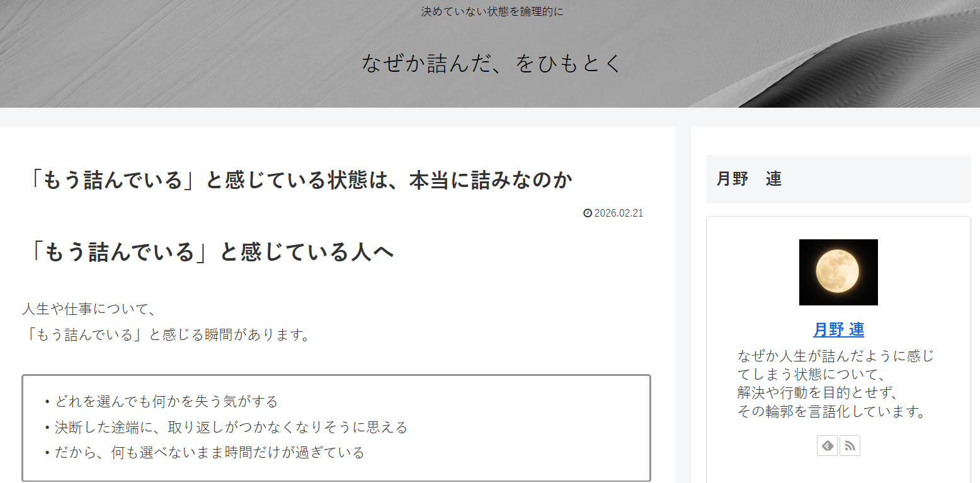Click the paragraph line 人生や仕事について、
980x483 pixels.
[89, 309]
